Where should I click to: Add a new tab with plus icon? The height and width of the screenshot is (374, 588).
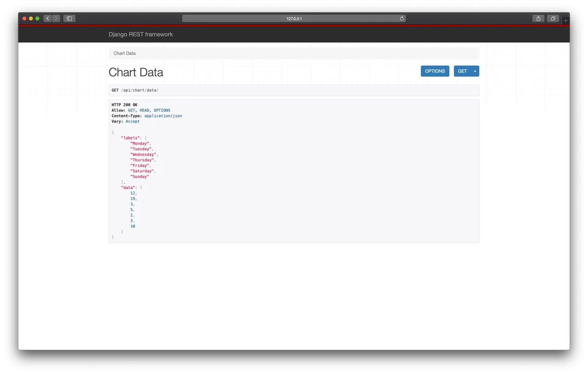point(565,21)
